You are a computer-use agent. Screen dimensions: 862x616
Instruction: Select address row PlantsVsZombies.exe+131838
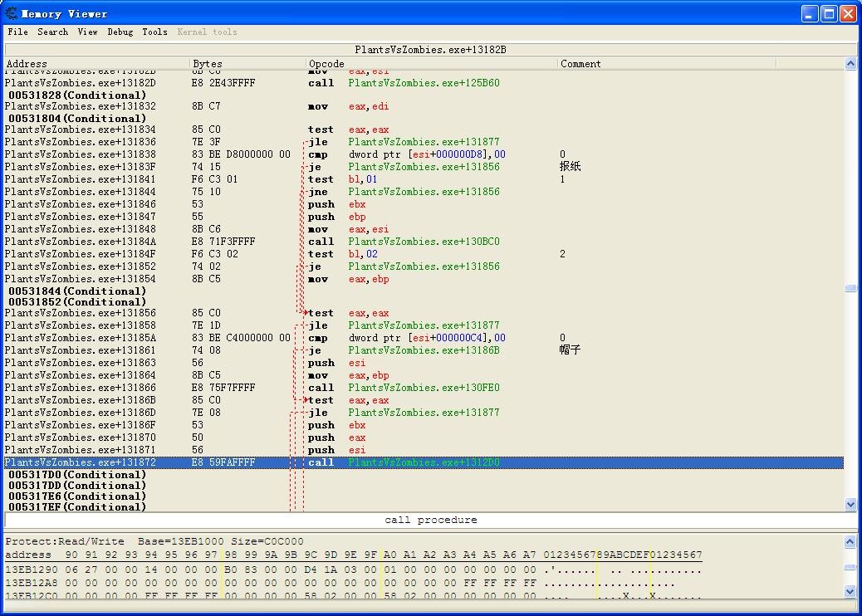pos(424,154)
